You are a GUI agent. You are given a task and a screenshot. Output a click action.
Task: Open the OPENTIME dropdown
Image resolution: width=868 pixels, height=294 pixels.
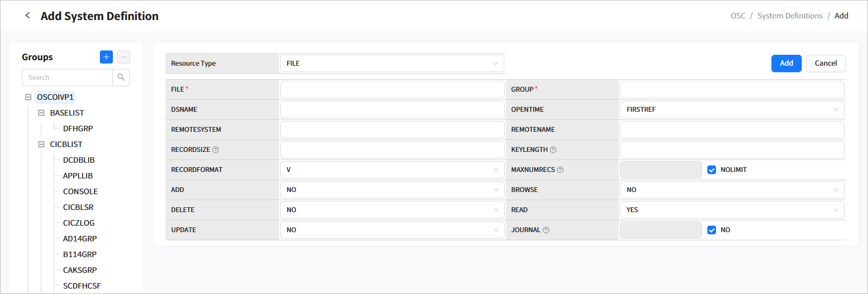732,110
